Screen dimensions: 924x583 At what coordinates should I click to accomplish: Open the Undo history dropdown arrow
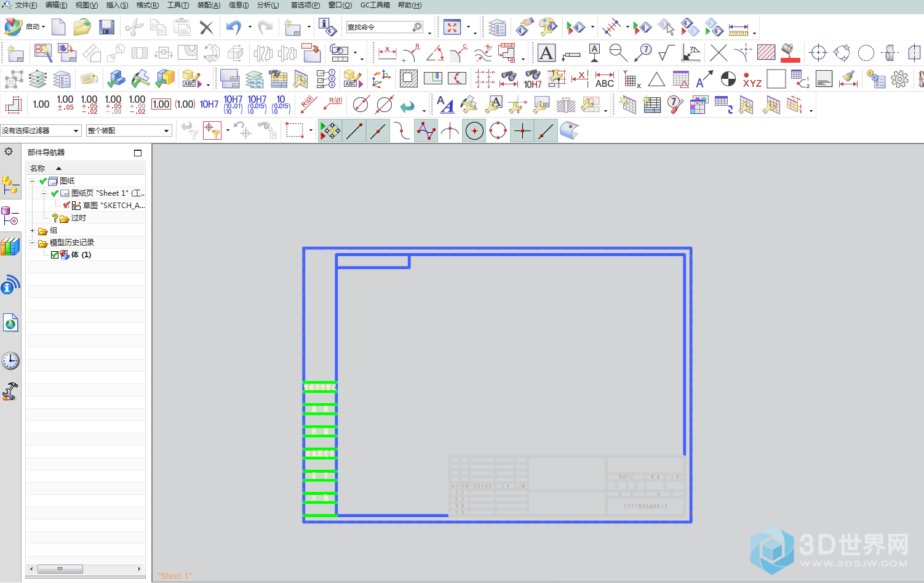250,27
